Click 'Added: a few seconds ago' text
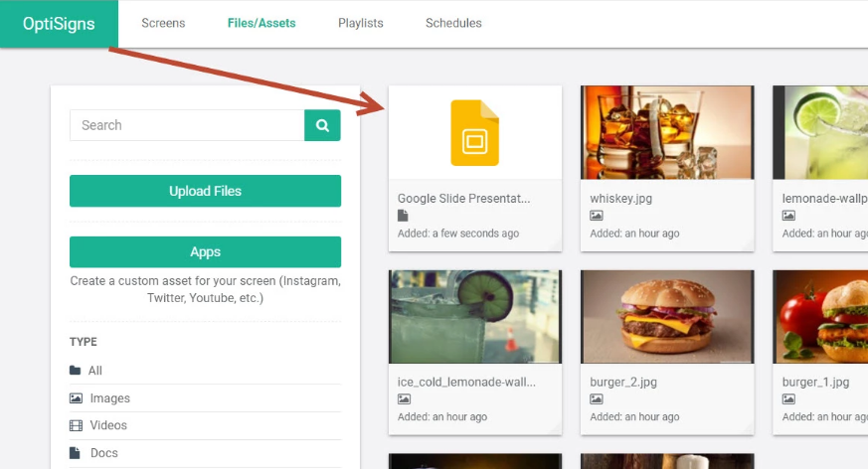The width and height of the screenshot is (868, 469). [x=458, y=234]
